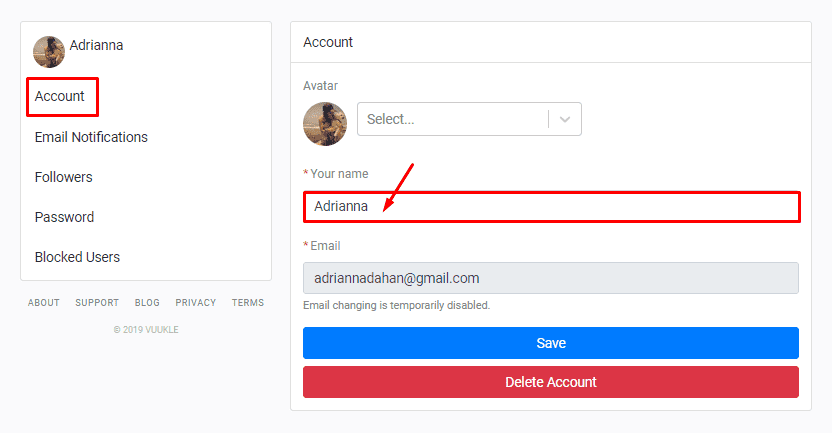Open the Followers section
Image resolution: width=832 pixels, height=433 pixels.
point(63,177)
